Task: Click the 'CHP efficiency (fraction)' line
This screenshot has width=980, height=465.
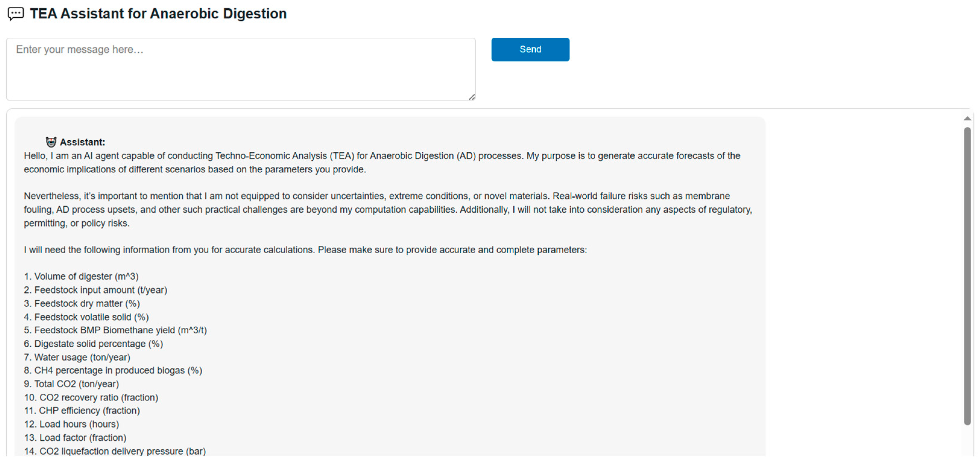Action: [82, 410]
